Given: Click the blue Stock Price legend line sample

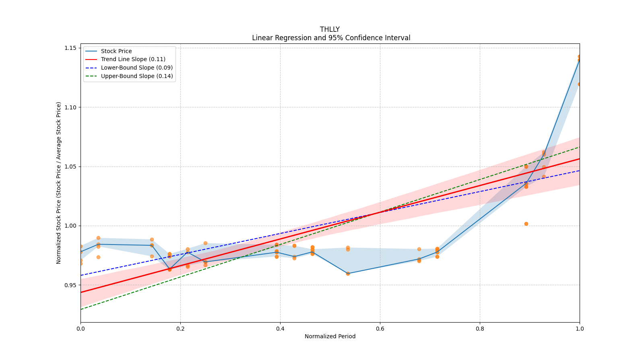Looking at the screenshot, I should point(91,51).
